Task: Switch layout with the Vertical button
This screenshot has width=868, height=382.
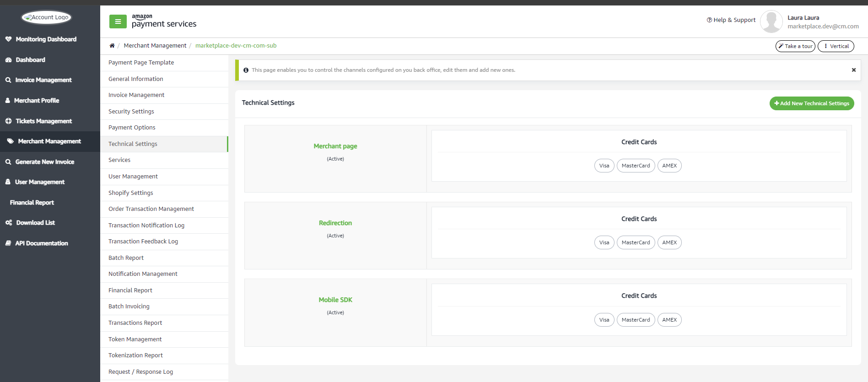Action: click(836, 46)
